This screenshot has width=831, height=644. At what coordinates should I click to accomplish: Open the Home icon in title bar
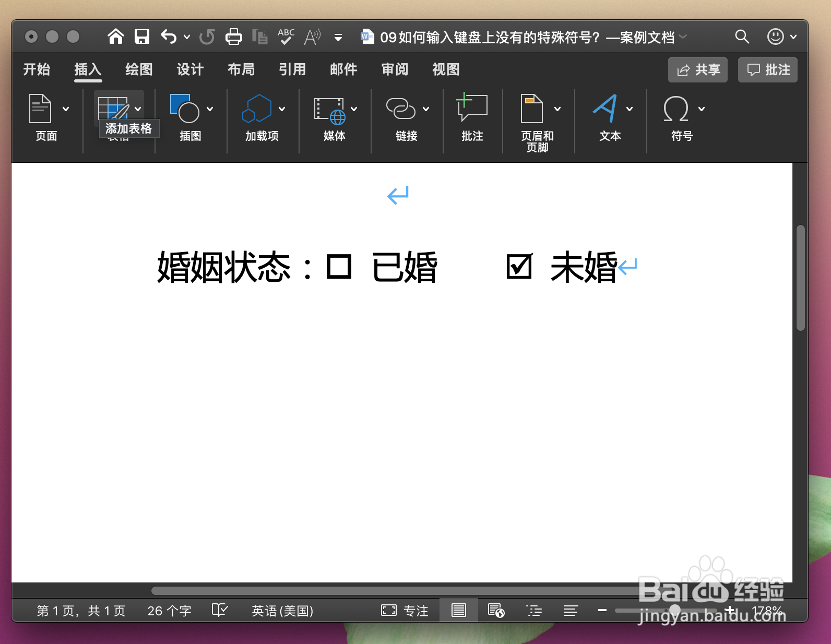[x=116, y=37]
